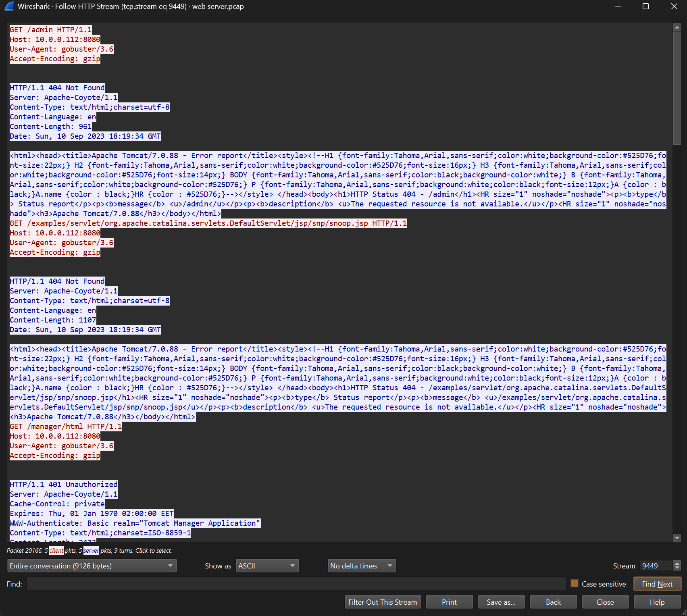Click the scrollbar up arrow of the stream view

click(x=677, y=27)
